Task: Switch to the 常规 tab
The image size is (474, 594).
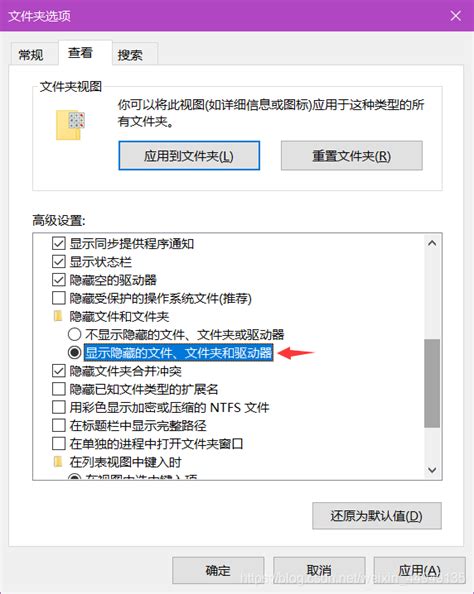Action: coord(31,55)
